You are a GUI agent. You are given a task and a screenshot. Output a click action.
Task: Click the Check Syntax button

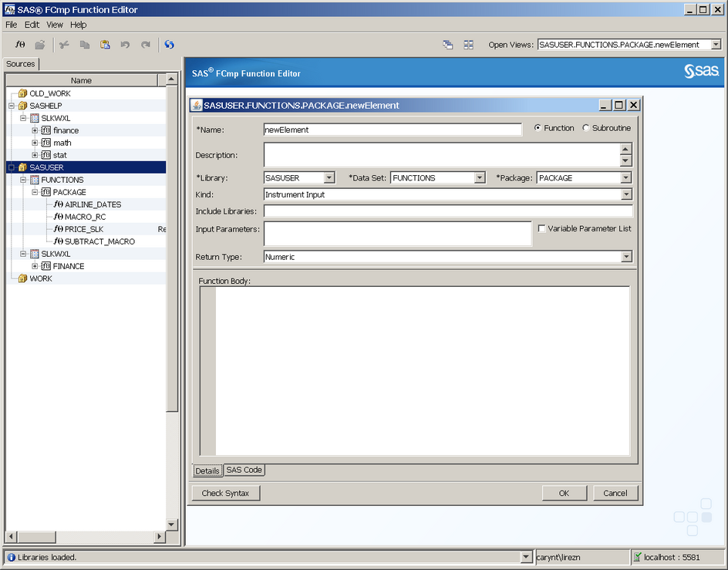[x=225, y=493]
